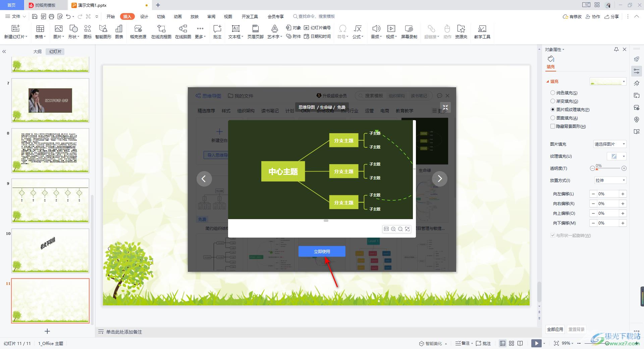Start slideshow from status bar play button
Viewport: 644px width, 349px height.
pos(536,343)
